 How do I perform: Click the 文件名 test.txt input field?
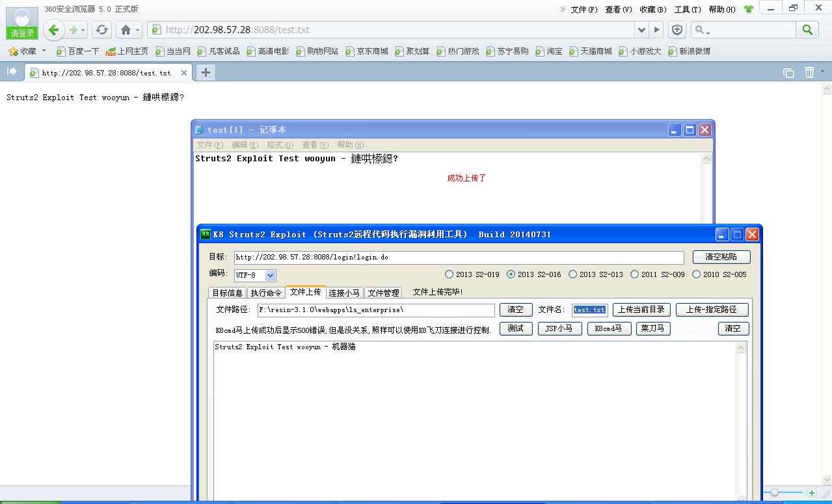pos(590,310)
